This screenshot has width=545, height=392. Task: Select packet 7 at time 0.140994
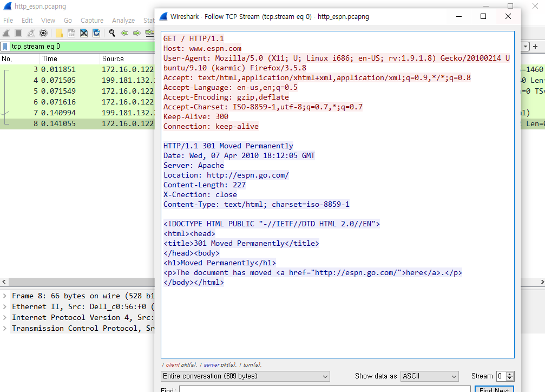click(77, 113)
